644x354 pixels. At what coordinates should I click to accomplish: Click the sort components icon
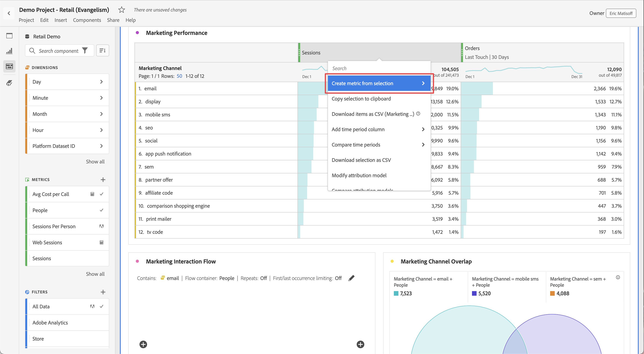(x=102, y=51)
